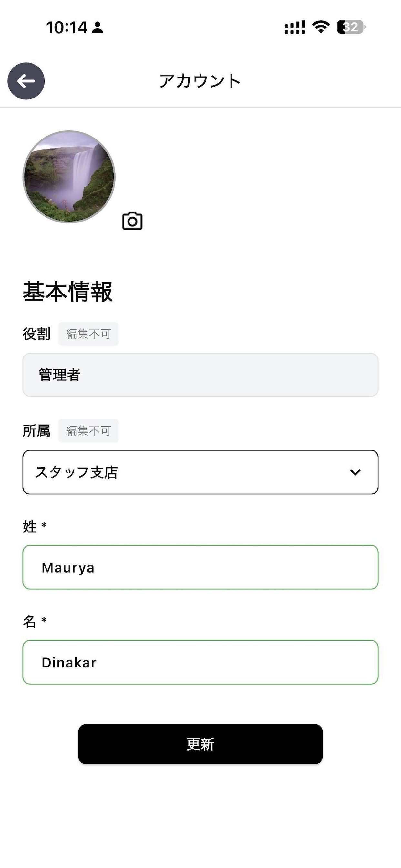401x868 pixels.
Task: Tap the Wi-Fi status icon
Action: tap(321, 27)
